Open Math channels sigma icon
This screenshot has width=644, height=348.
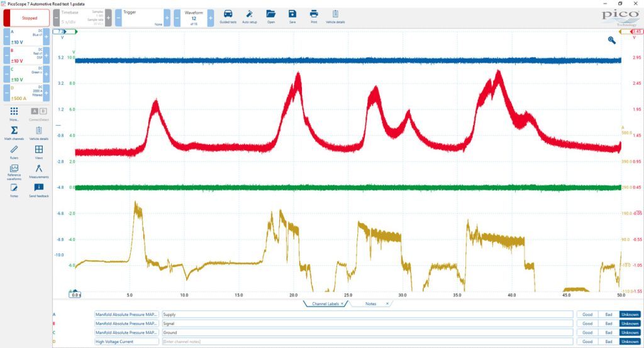14,133
